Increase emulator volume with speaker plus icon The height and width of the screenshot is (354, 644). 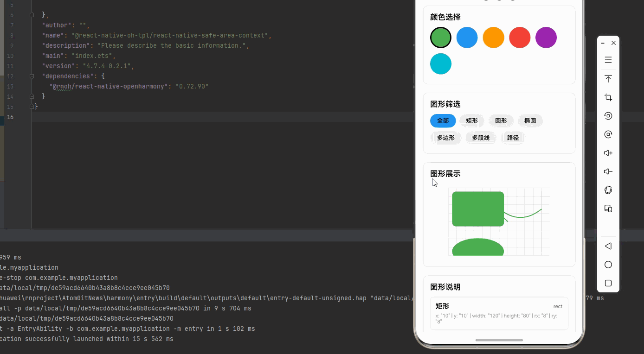point(608,153)
